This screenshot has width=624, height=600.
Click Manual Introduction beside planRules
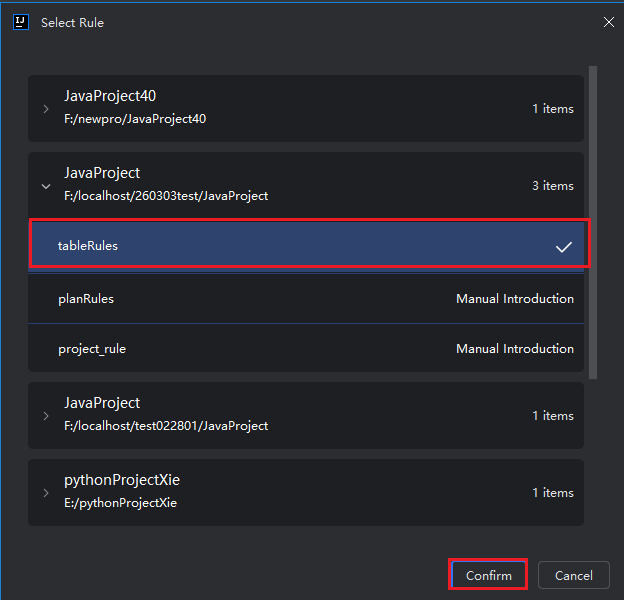[514, 298]
